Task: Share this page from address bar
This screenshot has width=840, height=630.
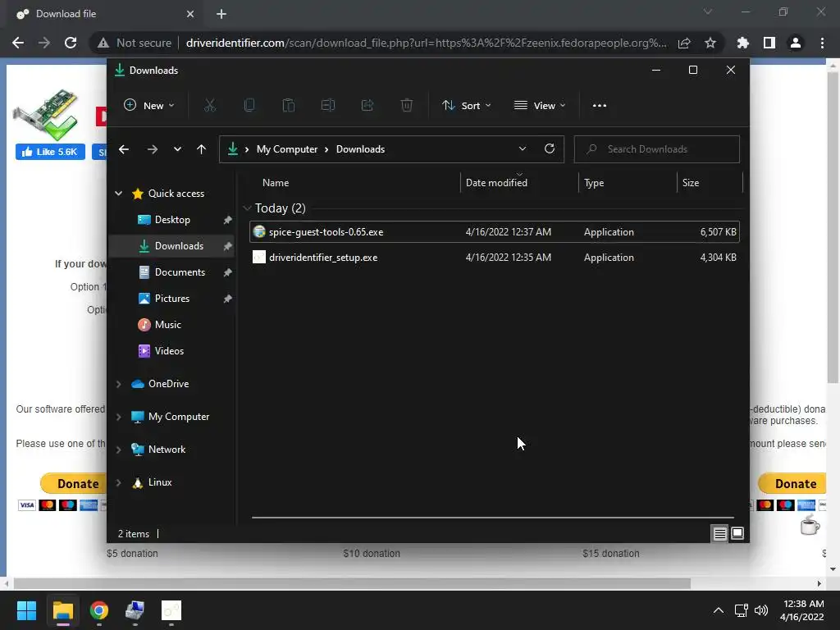Action: 684,43
